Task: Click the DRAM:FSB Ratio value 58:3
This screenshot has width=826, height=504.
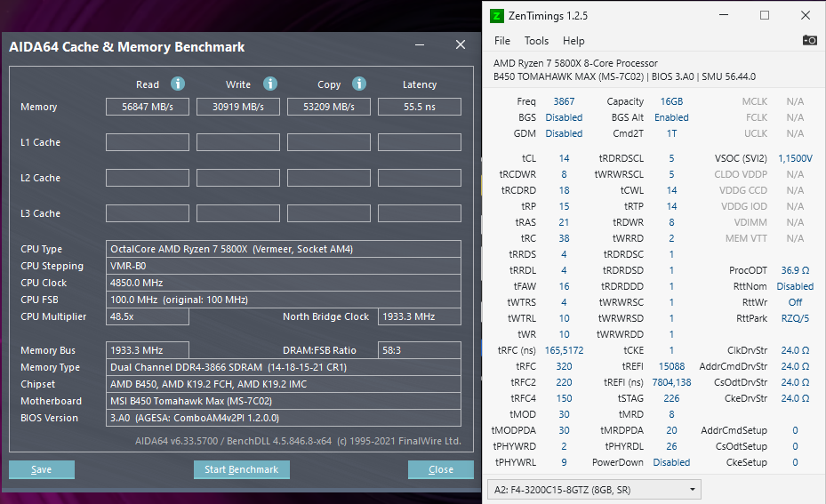Action: point(420,350)
